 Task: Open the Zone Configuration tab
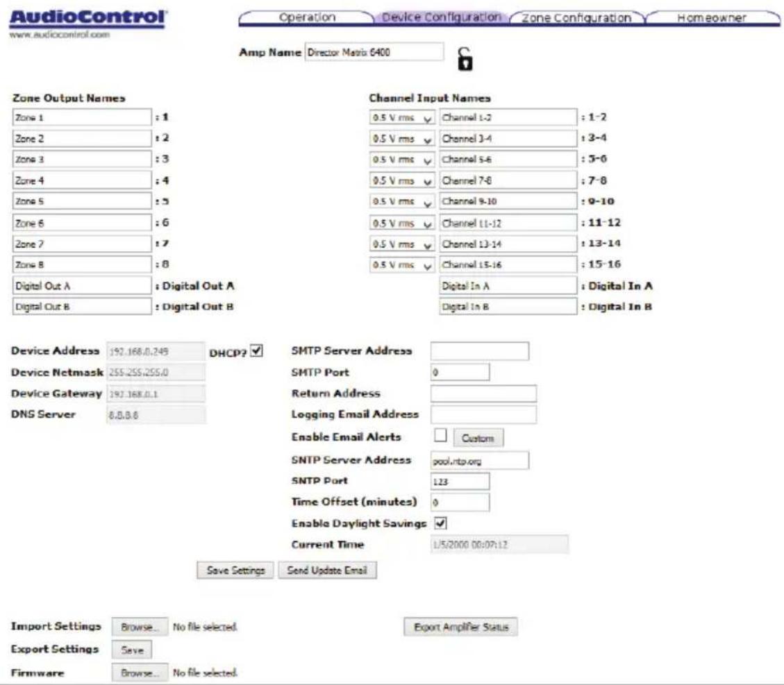point(576,18)
